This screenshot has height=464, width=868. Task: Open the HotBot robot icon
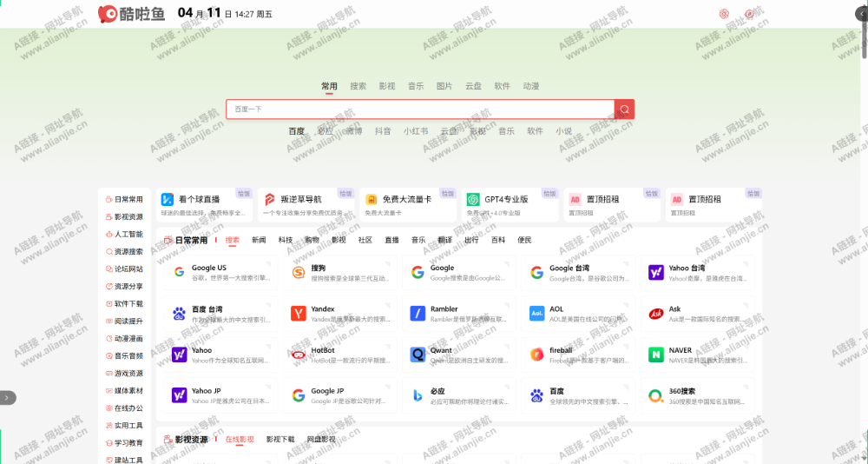pos(299,355)
